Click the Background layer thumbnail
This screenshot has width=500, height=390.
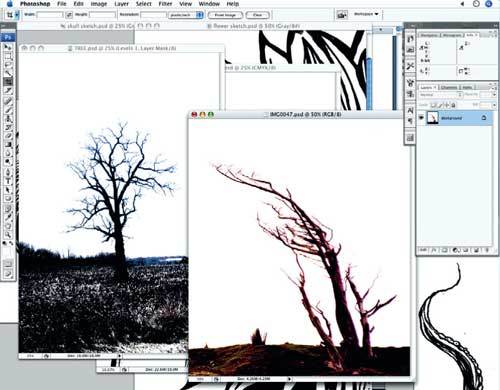point(433,118)
